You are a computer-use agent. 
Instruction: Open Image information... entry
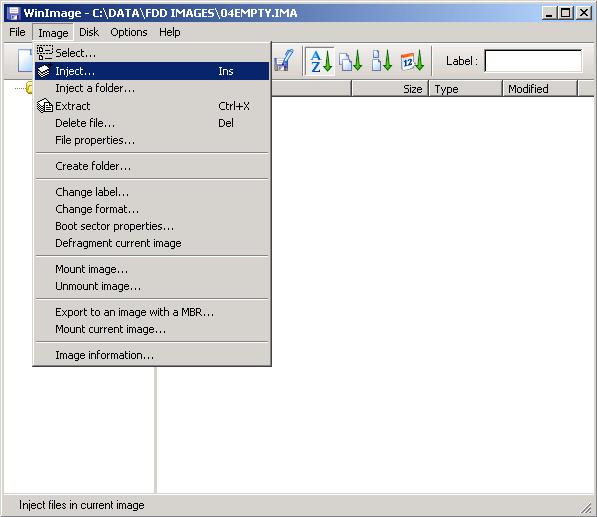click(x=152, y=355)
